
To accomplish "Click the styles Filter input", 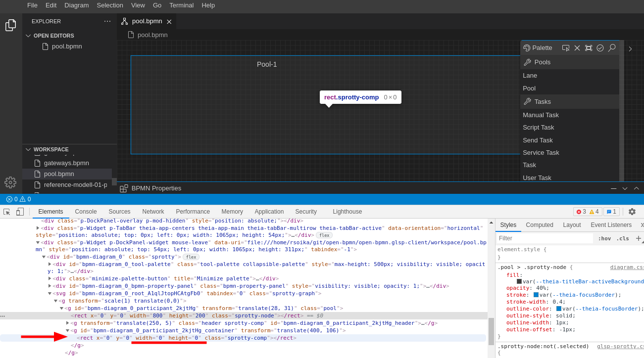I will 545,238.
